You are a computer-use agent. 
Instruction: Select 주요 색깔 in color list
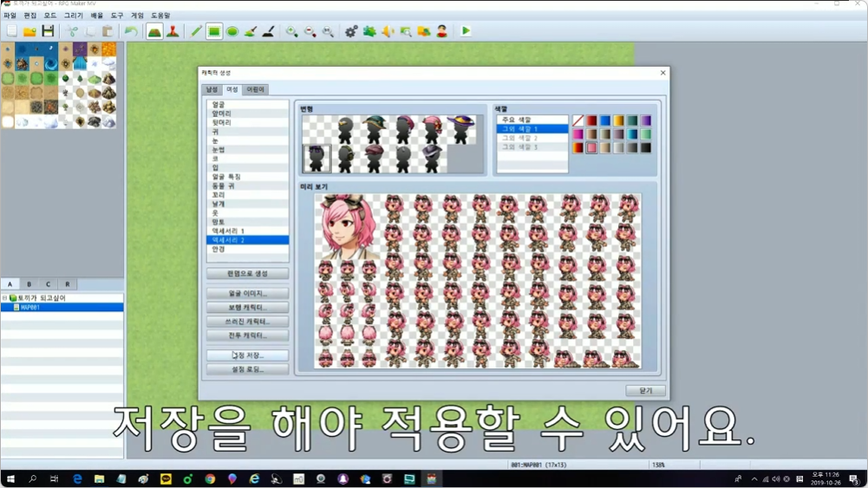pyautogui.click(x=532, y=120)
